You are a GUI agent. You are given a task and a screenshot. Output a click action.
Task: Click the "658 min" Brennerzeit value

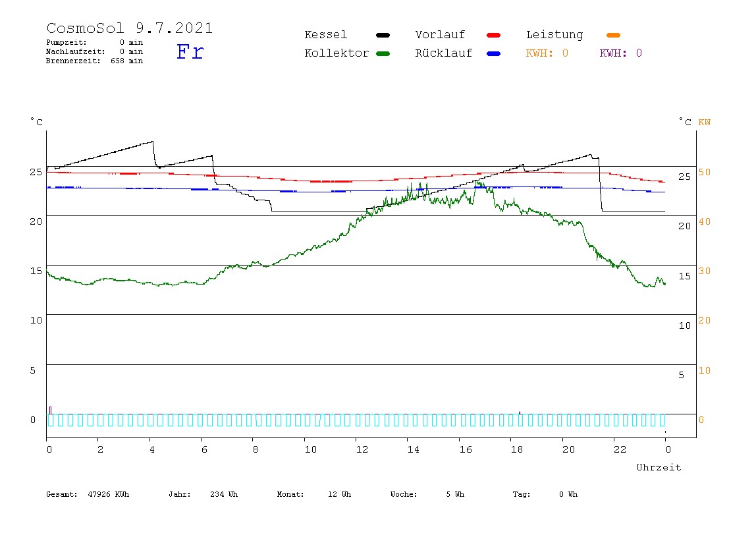click(x=127, y=61)
